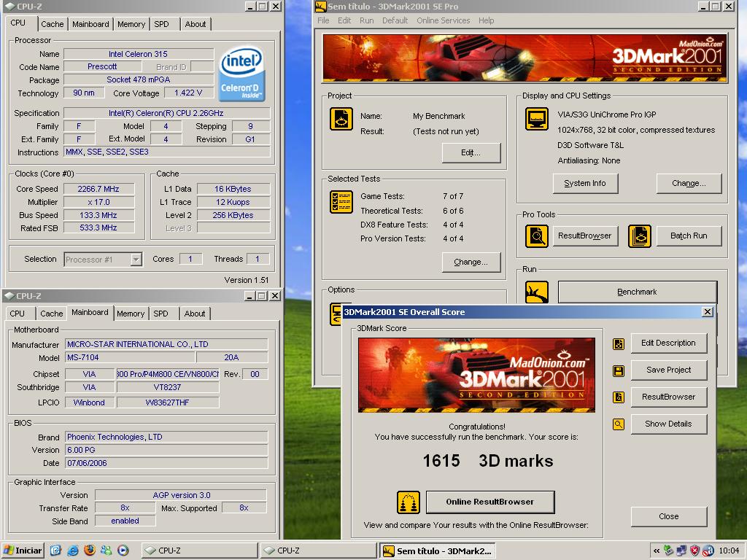Click the MS-7104 motherboard model field
747x560 pixels.
[130, 357]
